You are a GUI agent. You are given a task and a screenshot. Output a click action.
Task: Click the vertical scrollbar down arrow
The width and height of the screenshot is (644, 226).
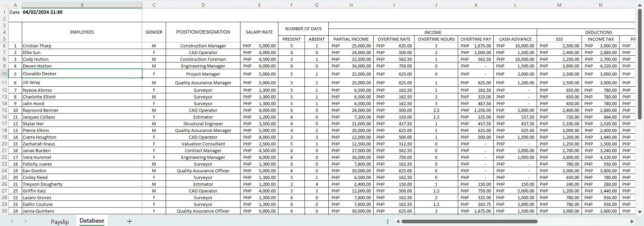coord(640,212)
